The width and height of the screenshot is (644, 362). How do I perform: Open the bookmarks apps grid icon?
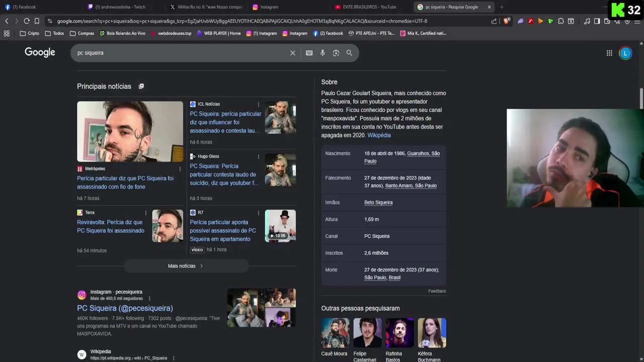click(7, 33)
